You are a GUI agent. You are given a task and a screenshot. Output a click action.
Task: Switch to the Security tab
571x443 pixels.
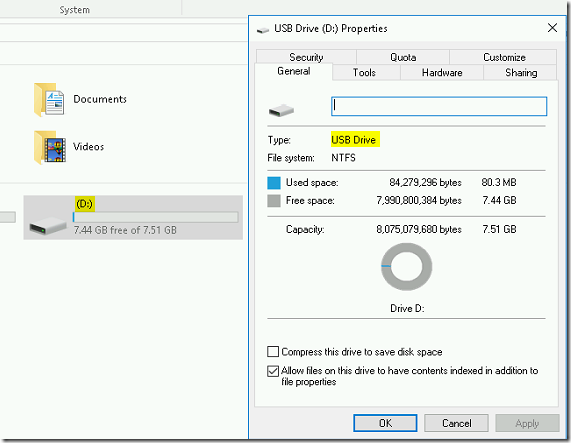coord(306,57)
